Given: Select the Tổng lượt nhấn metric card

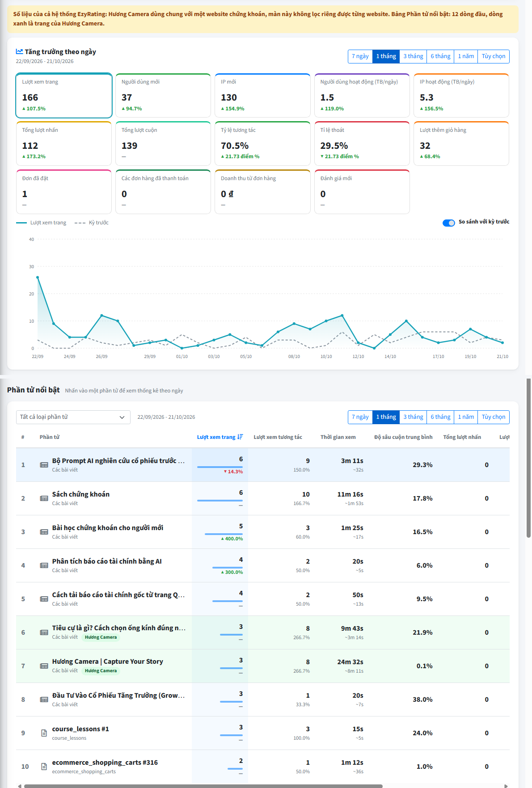Looking at the screenshot, I should click(x=64, y=143).
